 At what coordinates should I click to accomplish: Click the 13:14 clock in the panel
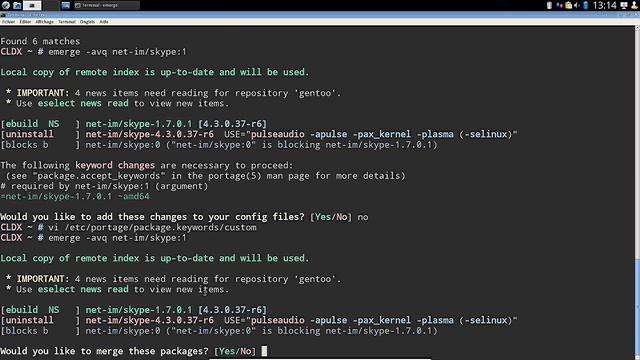604,5
